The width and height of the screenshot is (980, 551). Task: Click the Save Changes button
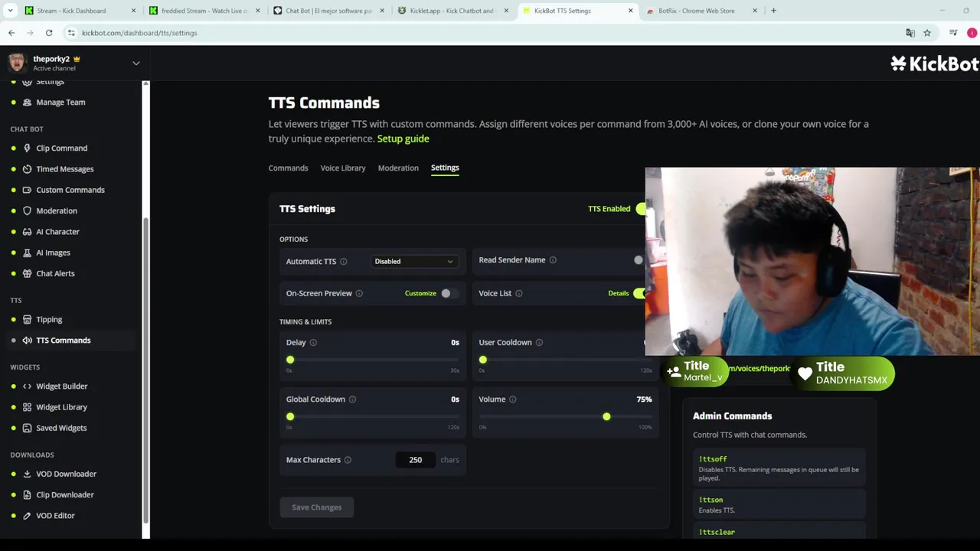click(316, 507)
